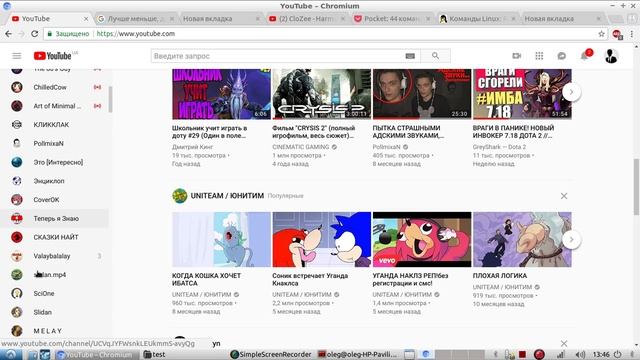Click the on-screen keyboard icon in search box
640x360 pixels.
click(410, 56)
